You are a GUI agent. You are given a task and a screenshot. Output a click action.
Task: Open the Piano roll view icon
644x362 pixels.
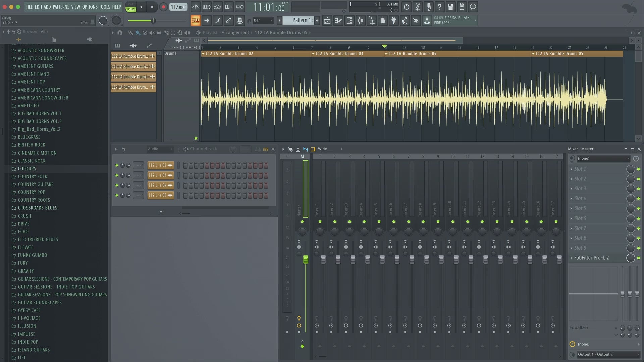(x=338, y=21)
